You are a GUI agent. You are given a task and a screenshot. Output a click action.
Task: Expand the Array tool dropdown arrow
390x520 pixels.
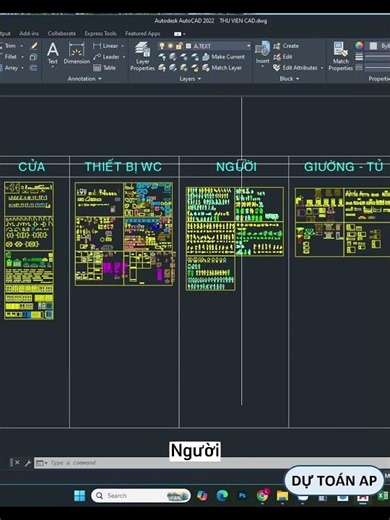pos(23,68)
